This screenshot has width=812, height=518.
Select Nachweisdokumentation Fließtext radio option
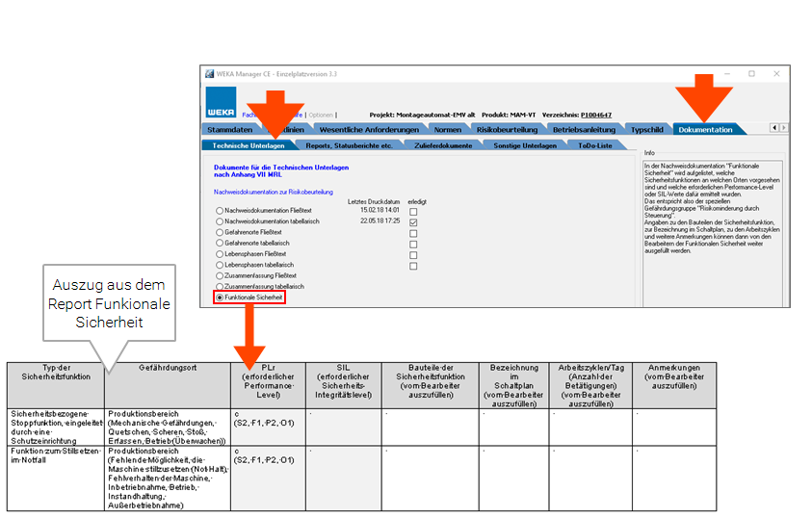(221, 210)
